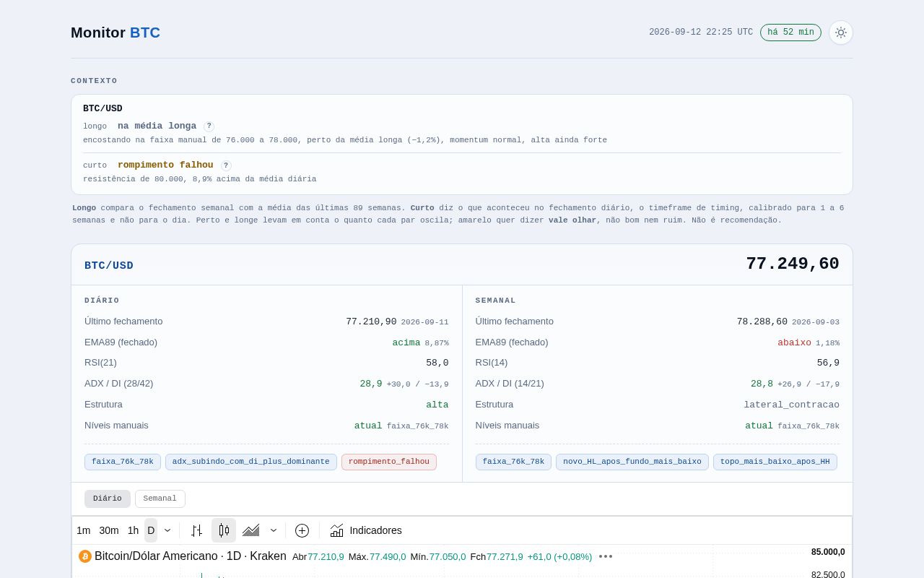Click the add symbol compare plus icon
Screen dimensions: 924x578
click(302, 530)
